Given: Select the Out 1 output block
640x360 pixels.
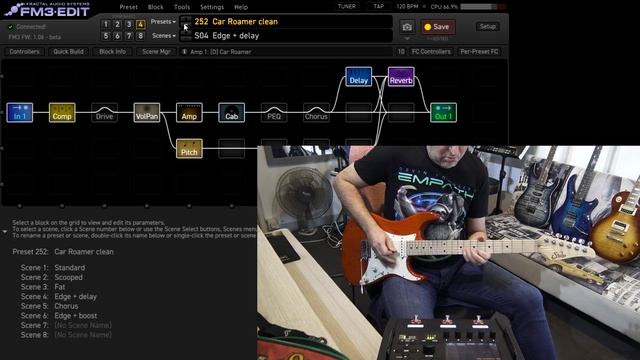Looking at the screenshot, I should [443, 112].
